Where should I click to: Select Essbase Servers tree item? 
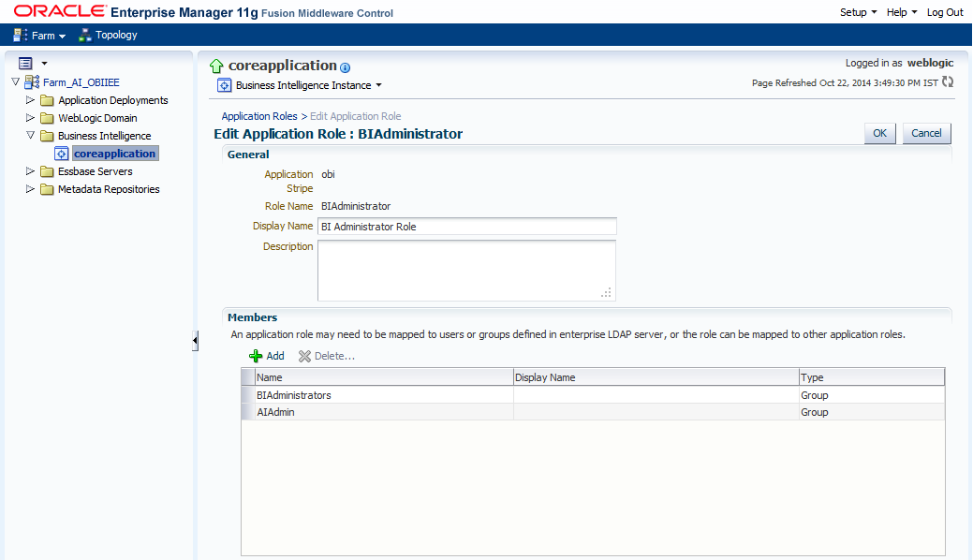click(95, 171)
